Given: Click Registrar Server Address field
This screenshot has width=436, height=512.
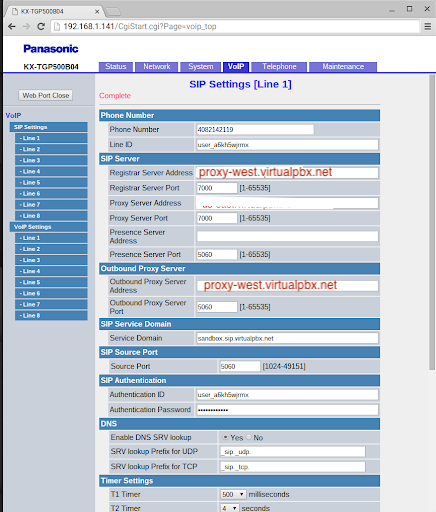Looking at the screenshot, I should (287, 173).
